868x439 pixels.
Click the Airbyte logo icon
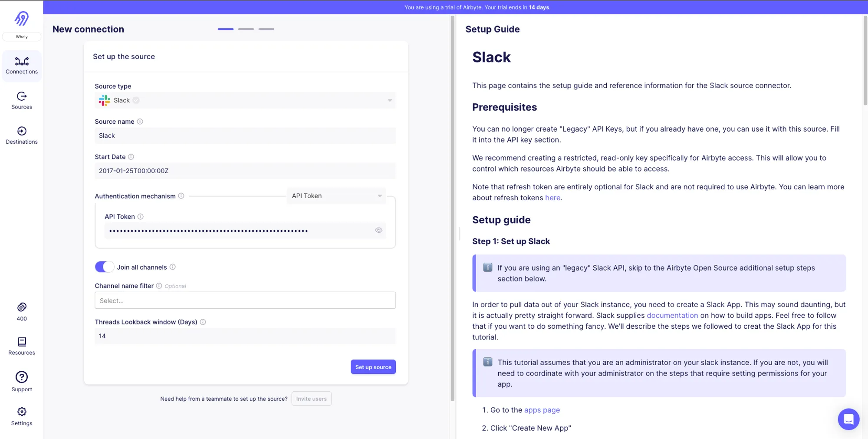22,18
